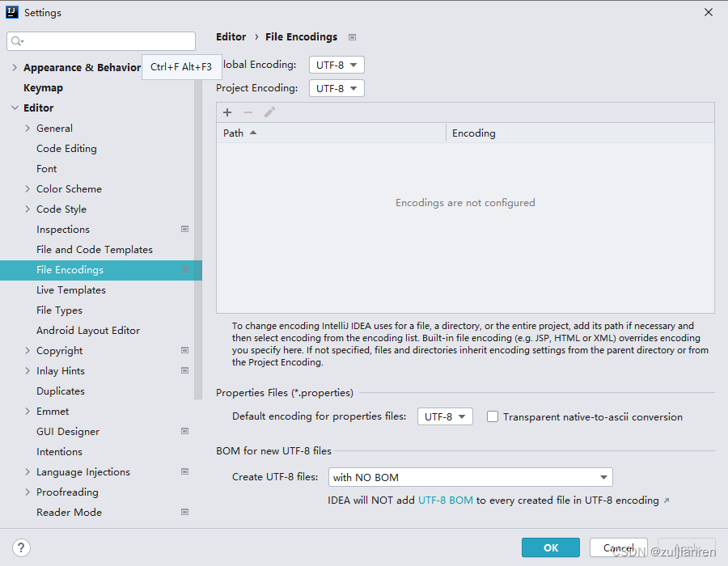
Task: Click project icon on Inspections row
Action: coord(184,229)
